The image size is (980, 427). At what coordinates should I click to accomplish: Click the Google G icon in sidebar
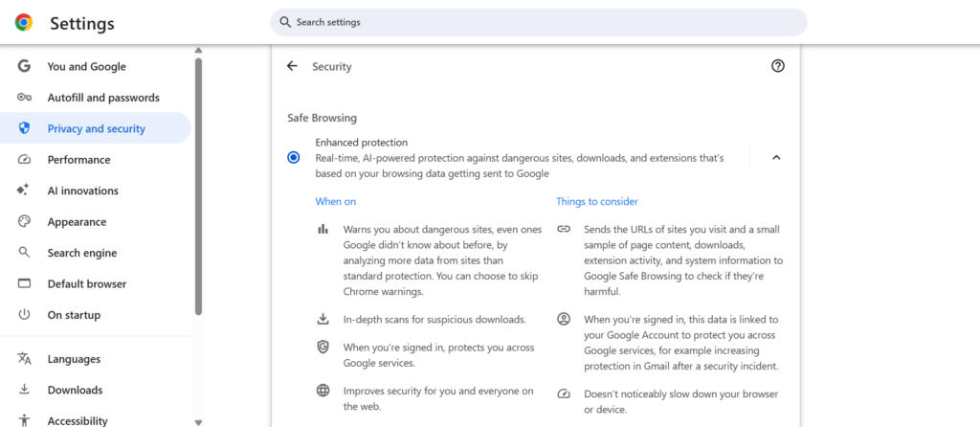(24, 66)
